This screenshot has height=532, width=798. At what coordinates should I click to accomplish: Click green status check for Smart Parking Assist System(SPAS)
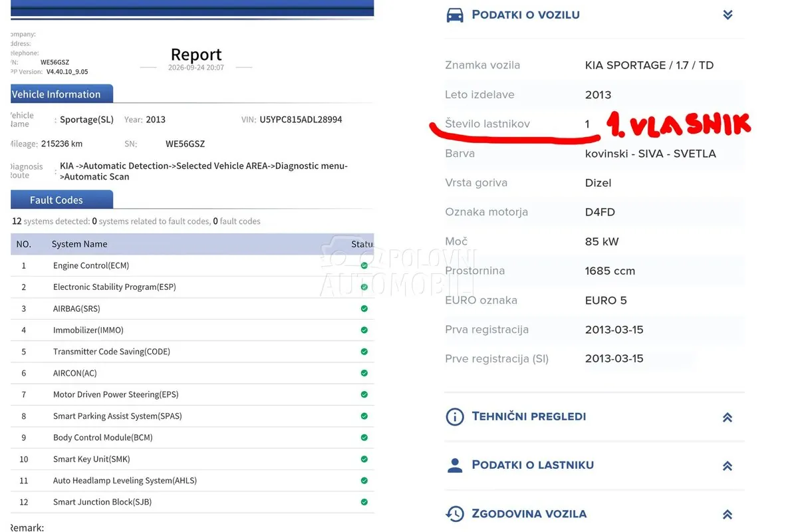364,416
